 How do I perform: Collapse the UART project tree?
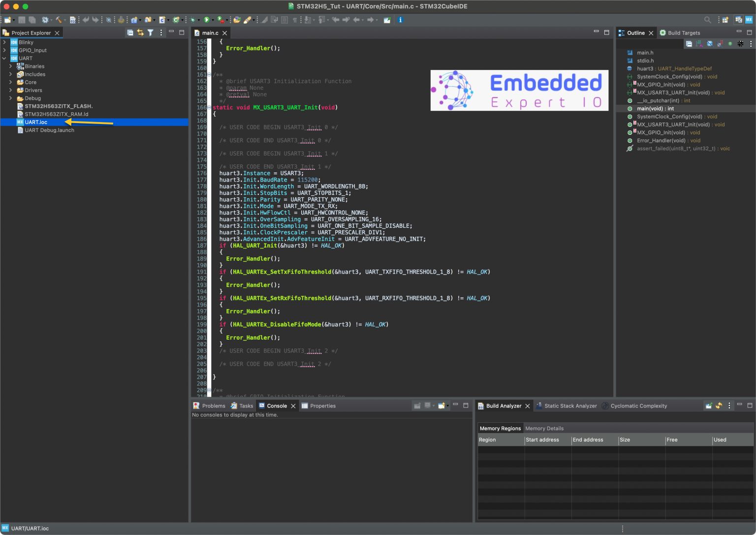click(x=5, y=58)
